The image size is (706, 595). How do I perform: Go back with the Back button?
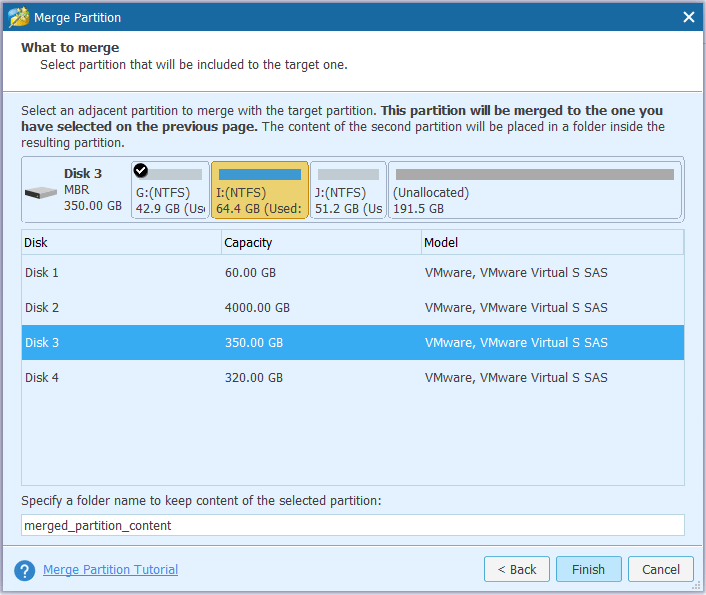[516, 570]
